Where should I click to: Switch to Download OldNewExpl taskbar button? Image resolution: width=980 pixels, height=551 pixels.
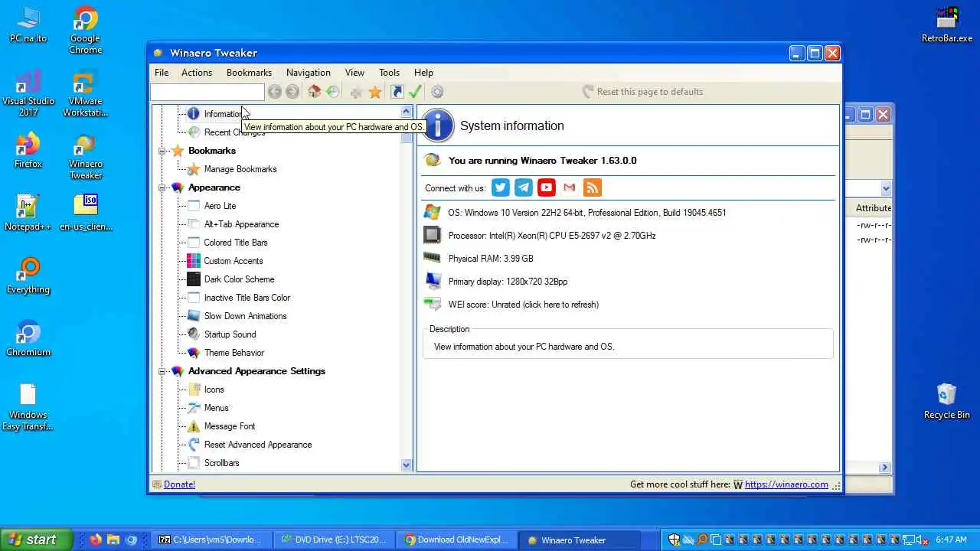[456, 540]
